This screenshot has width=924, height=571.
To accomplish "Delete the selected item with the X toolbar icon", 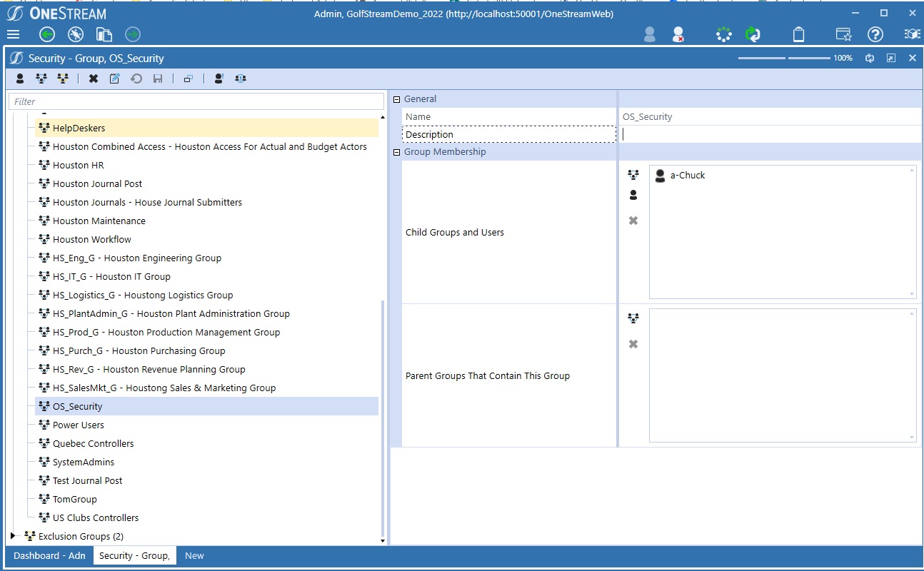I will pos(94,79).
